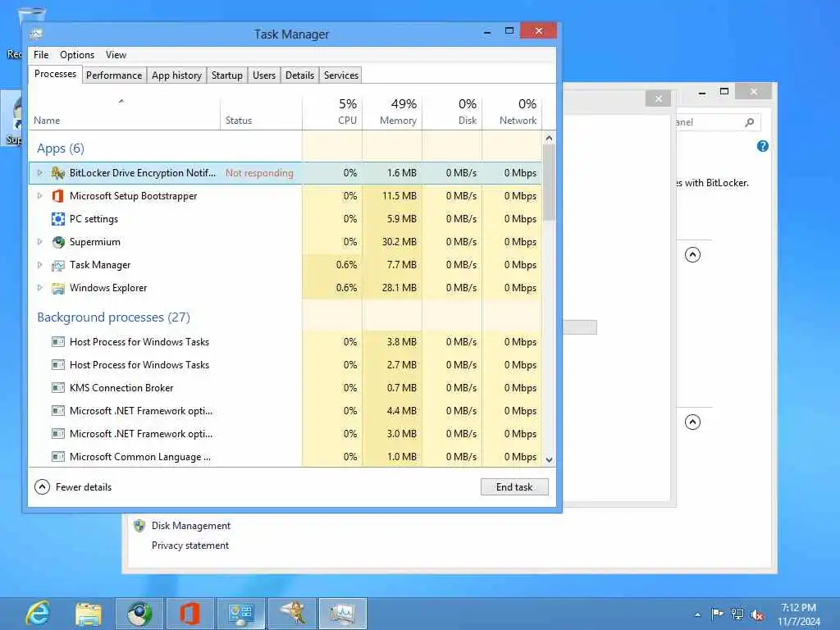Select the BitLocker Drive Encryption process icon
This screenshot has width=840, height=630.
pos(58,173)
